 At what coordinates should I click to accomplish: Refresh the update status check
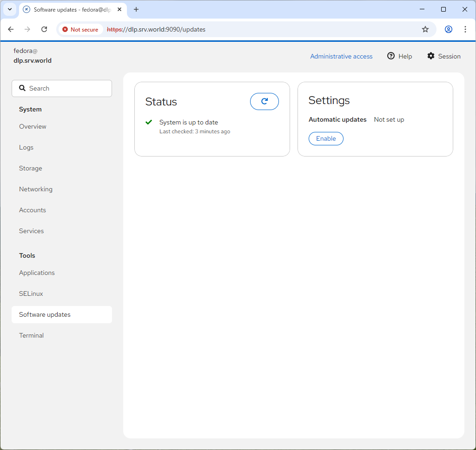(264, 101)
